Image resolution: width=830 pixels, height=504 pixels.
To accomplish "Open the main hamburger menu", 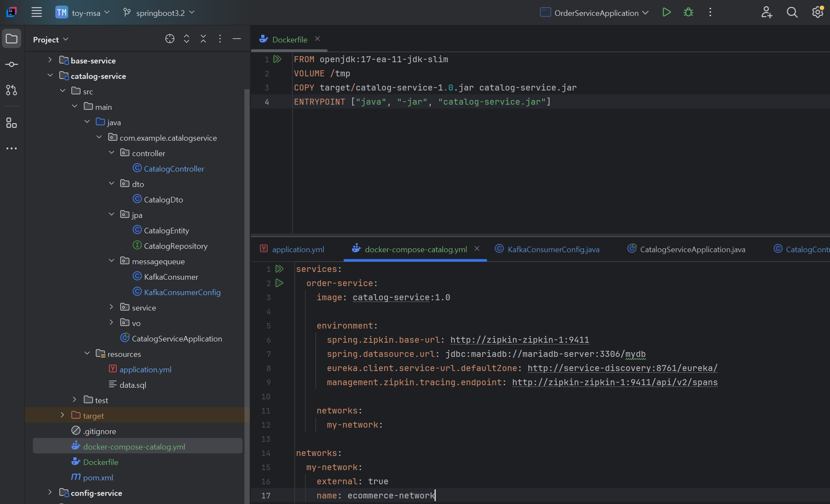I will pyautogui.click(x=36, y=12).
